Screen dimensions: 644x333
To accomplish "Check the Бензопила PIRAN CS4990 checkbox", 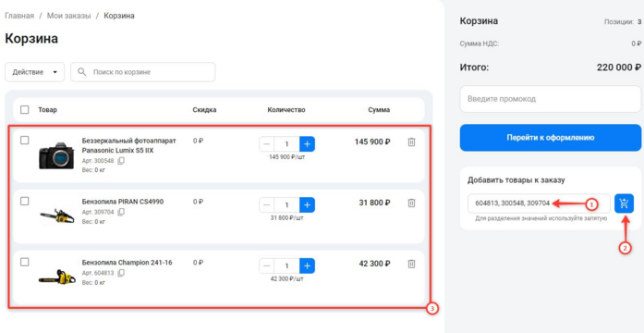I will [25, 201].
